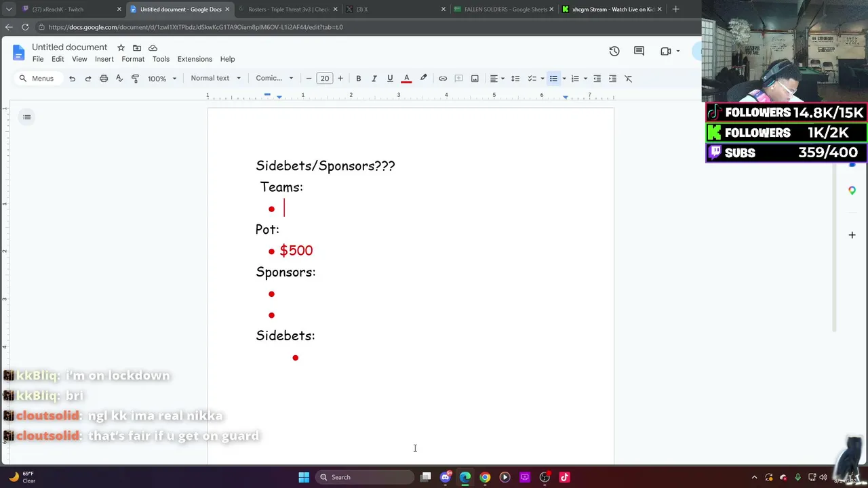
Task: Click the font size field showing 20
Action: [x=325, y=79]
